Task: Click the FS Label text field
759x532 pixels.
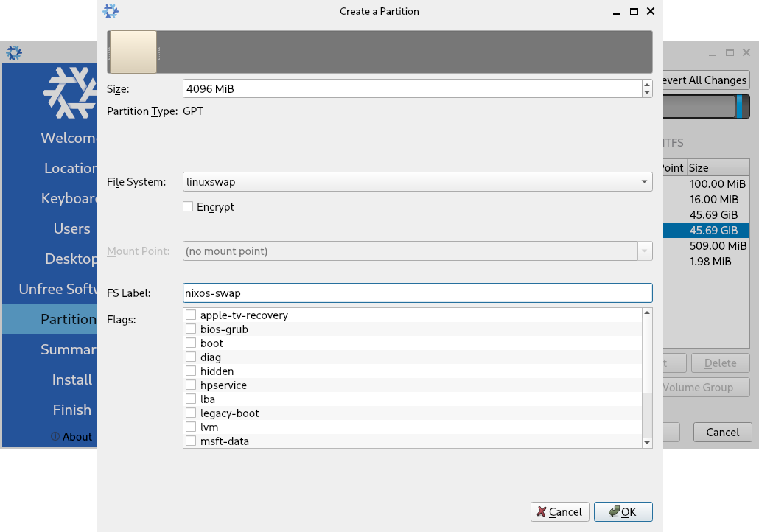Action: [417, 293]
